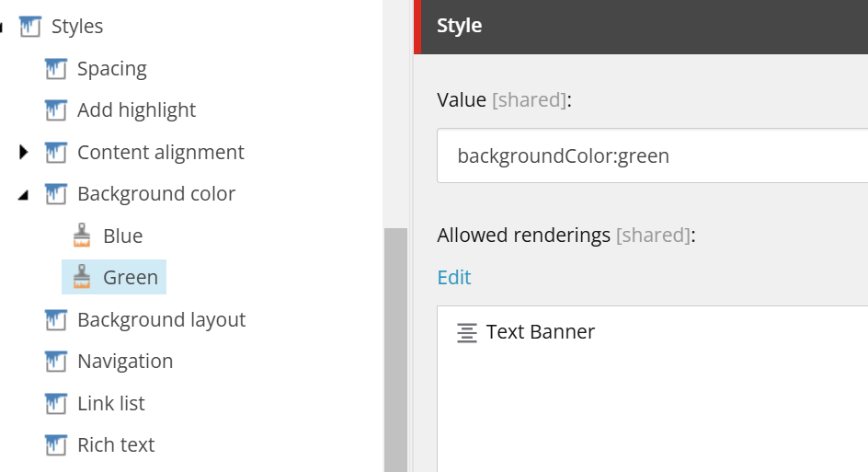Open the Edit link for Allowed renderings
This screenshot has height=472, width=868.
point(454,278)
